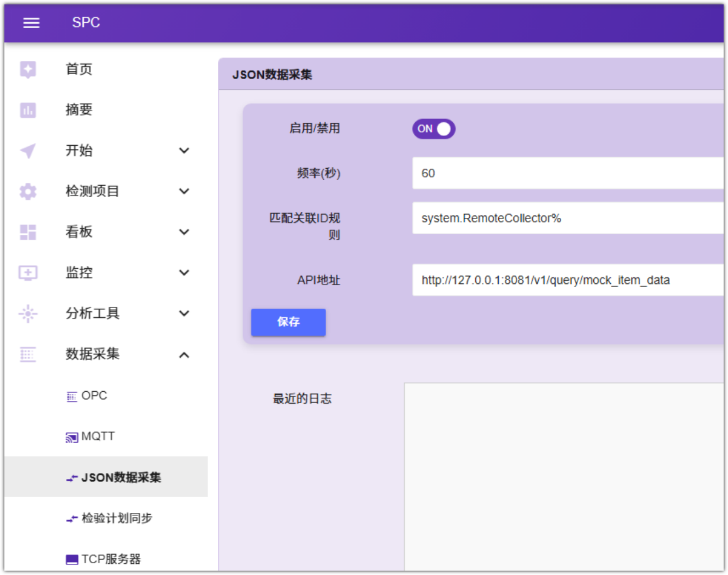Click the 保存 save button
Image resolution: width=728 pixels, height=575 pixels.
[x=288, y=322]
